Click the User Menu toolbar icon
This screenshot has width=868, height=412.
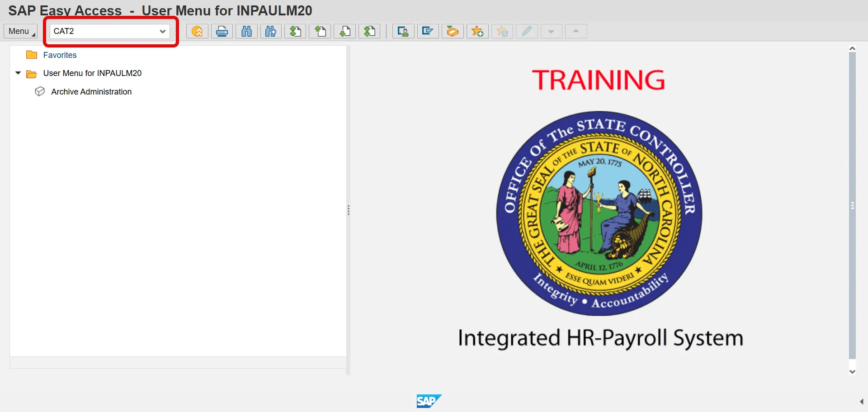403,31
